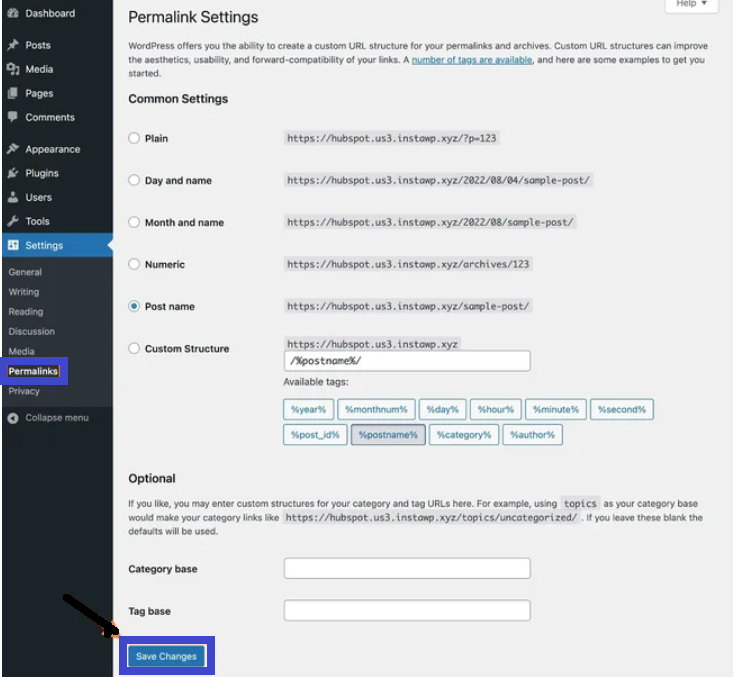Select the Month and name radio button

pos(134,222)
